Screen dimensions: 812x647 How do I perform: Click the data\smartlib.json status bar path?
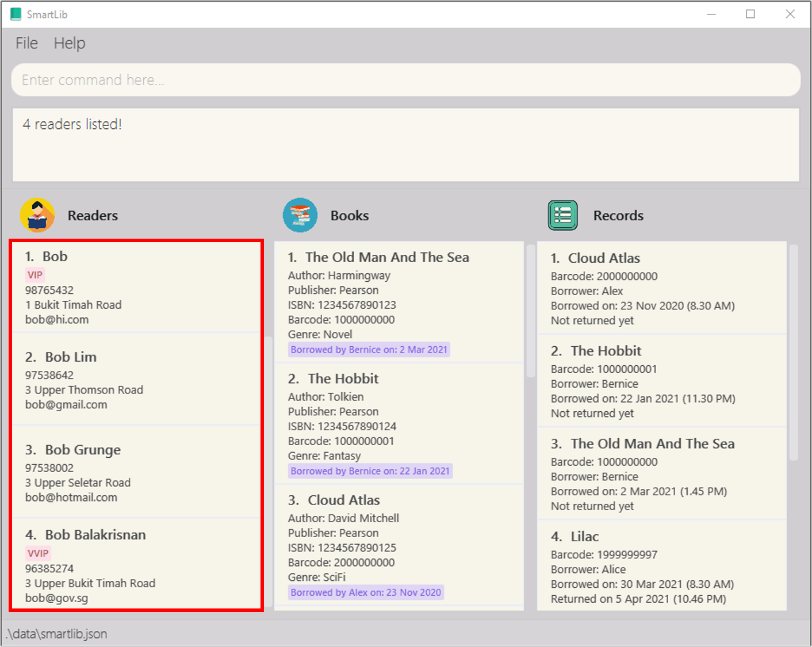click(x=56, y=634)
